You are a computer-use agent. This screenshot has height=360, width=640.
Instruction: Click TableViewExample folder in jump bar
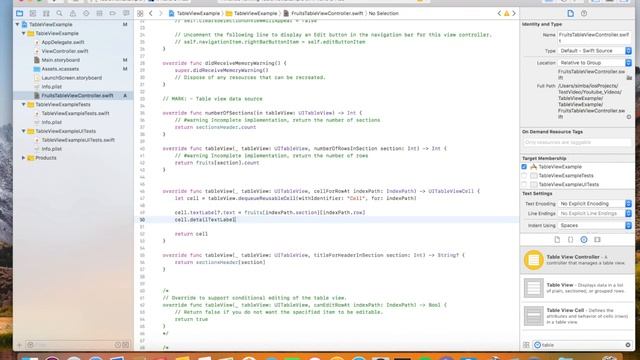pos(251,13)
